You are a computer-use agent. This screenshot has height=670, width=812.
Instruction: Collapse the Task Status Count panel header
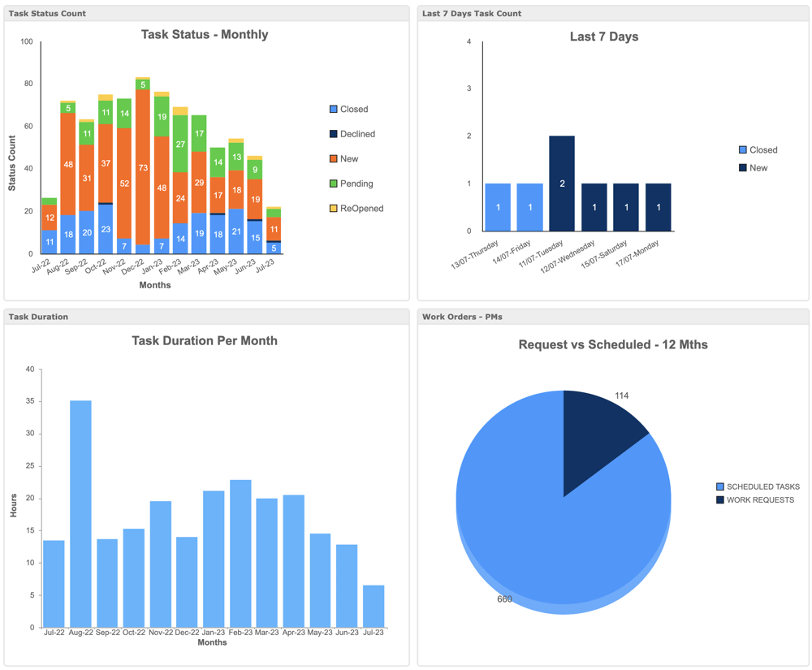point(49,13)
